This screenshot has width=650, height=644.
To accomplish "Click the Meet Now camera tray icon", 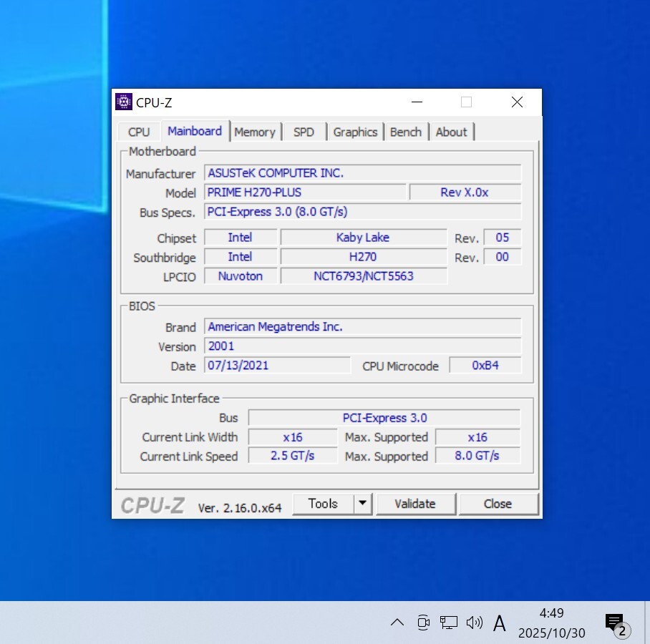I will click(423, 623).
